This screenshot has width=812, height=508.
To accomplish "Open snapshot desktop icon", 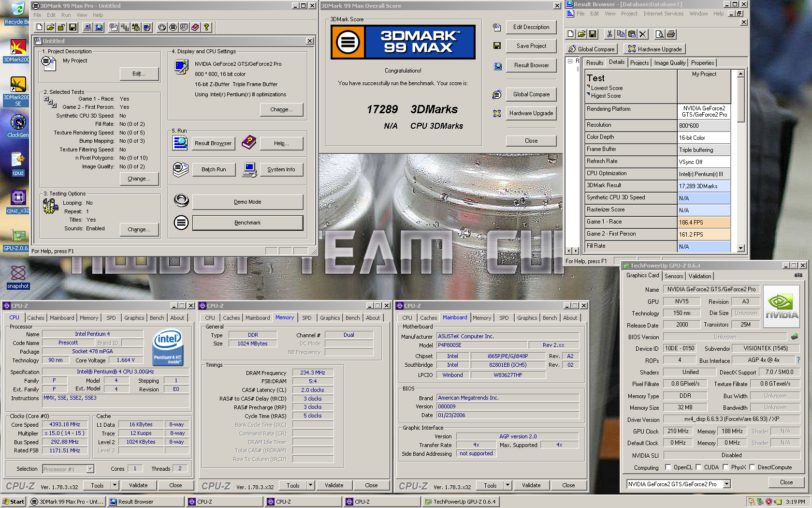I will (18, 277).
